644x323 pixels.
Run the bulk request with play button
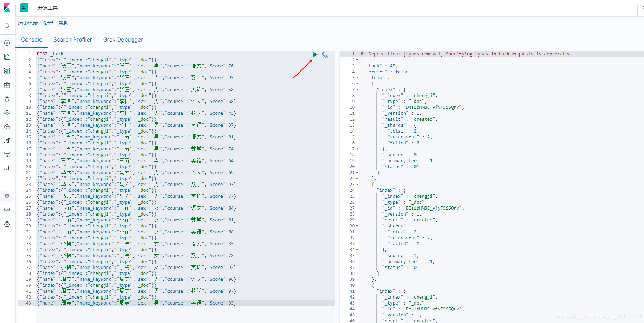click(315, 54)
